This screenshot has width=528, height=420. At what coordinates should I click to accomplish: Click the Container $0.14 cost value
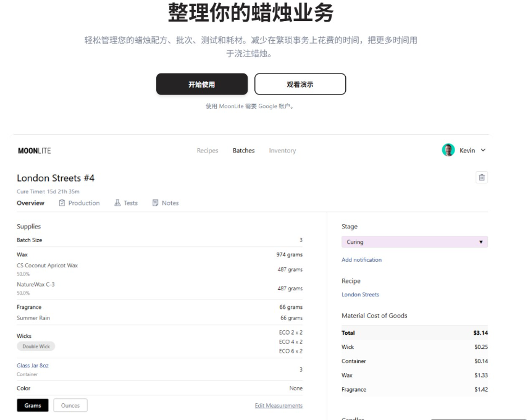point(481,361)
